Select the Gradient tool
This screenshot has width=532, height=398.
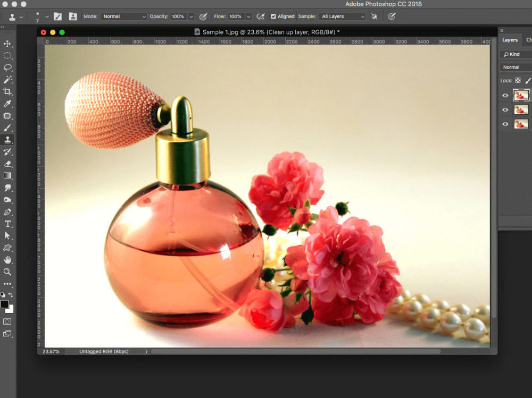7,175
